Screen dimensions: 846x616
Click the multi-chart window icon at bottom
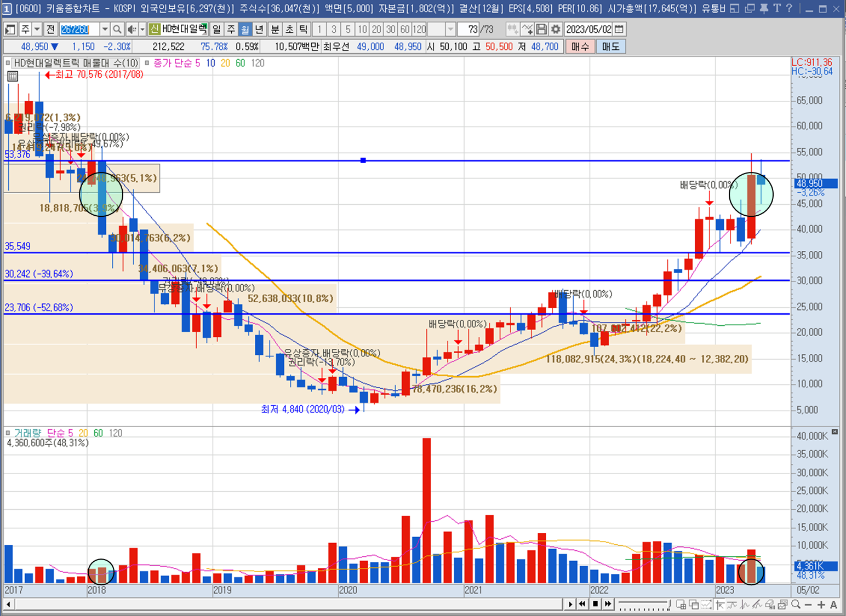click(681, 605)
